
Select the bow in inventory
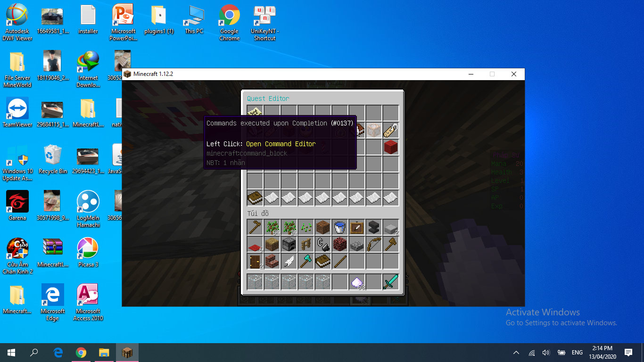click(x=374, y=244)
